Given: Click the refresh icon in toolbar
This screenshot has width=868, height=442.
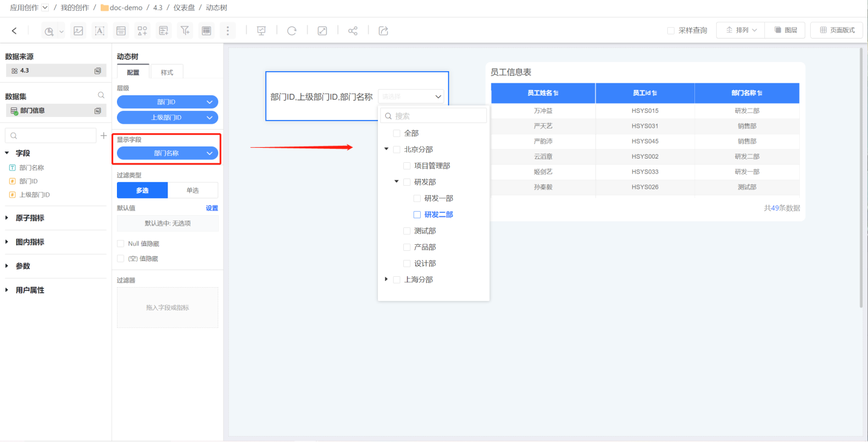Looking at the screenshot, I should [x=292, y=31].
